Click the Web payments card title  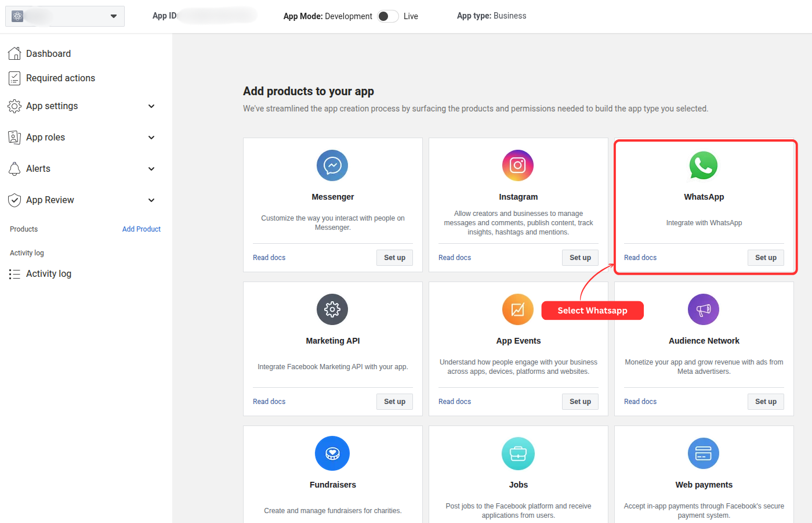[x=704, y=485]
